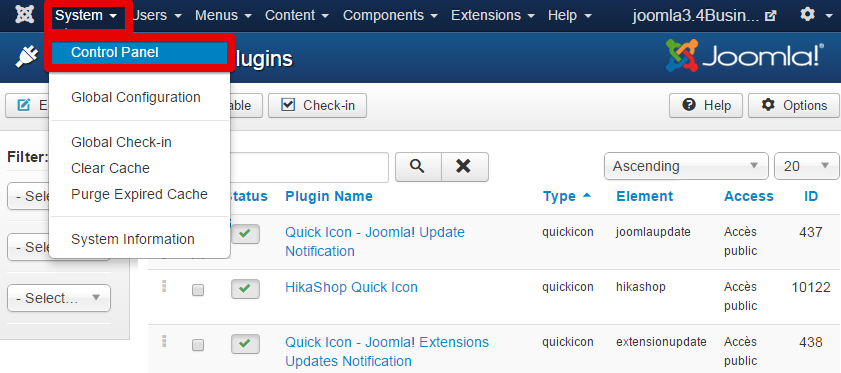Open HikaShop Quick Icon plugin link
The image size is (841, 373).
(351, 287)
